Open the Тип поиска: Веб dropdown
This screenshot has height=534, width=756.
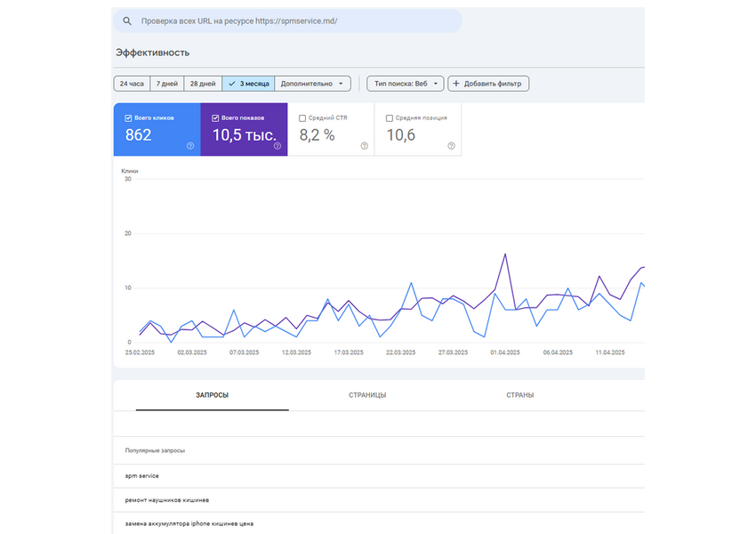(406, 84)
